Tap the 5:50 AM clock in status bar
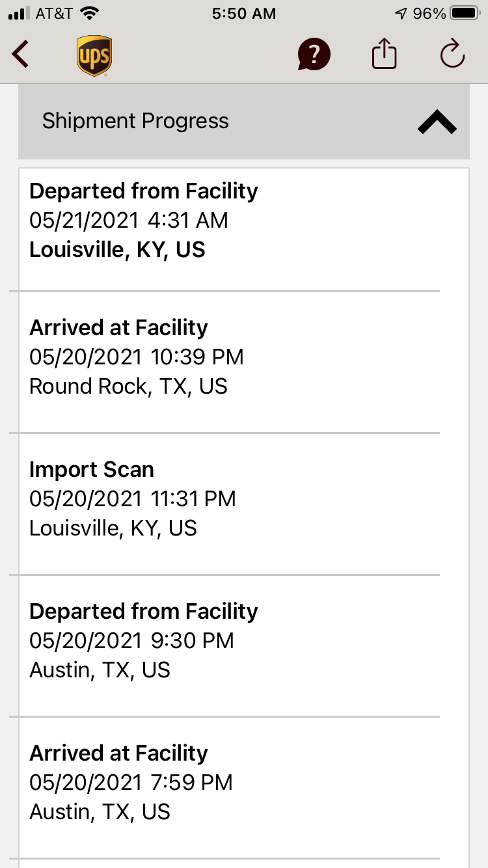This screenshot has width=488, height=868. [x=244, y=14]
